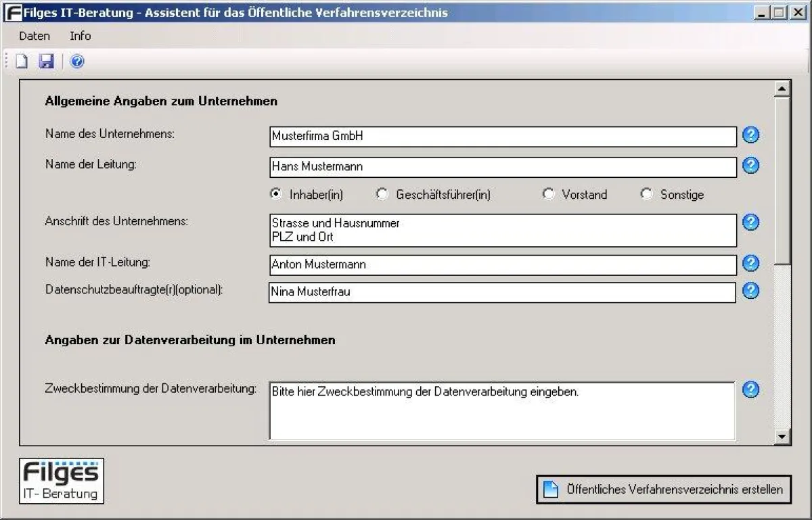812x520 pixels.
Task: Click the document icon on the erstellen button
Action: coord(549,489)
